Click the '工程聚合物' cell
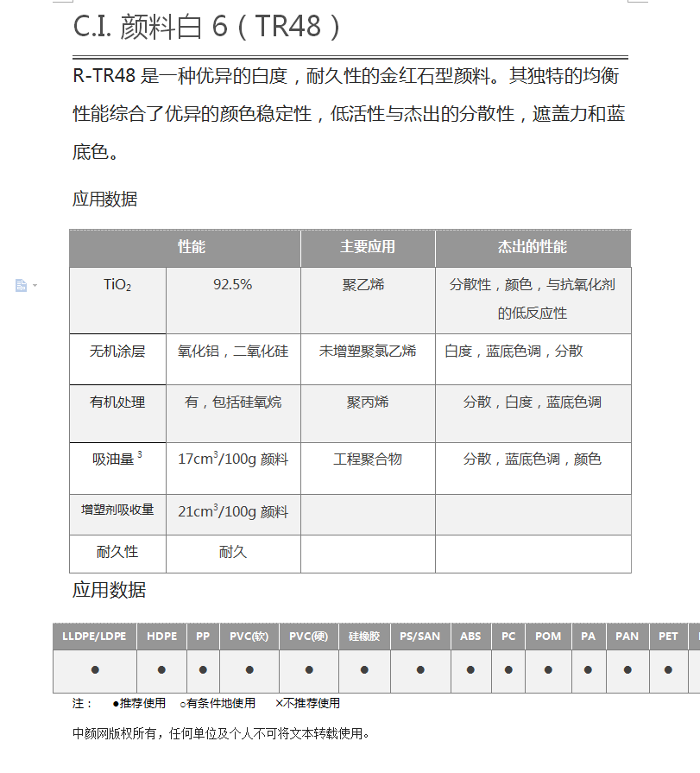 368,459
